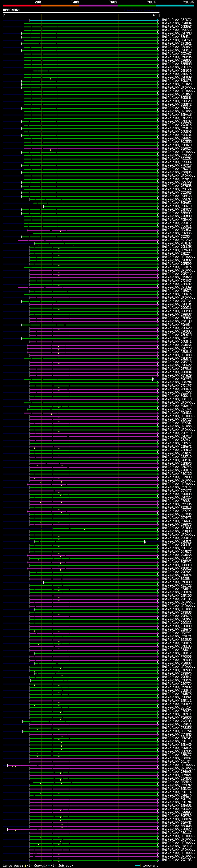Select hit label UniRef100_A7Q6K4
This screenshot has width=197, height=868.
click(177, 108)
